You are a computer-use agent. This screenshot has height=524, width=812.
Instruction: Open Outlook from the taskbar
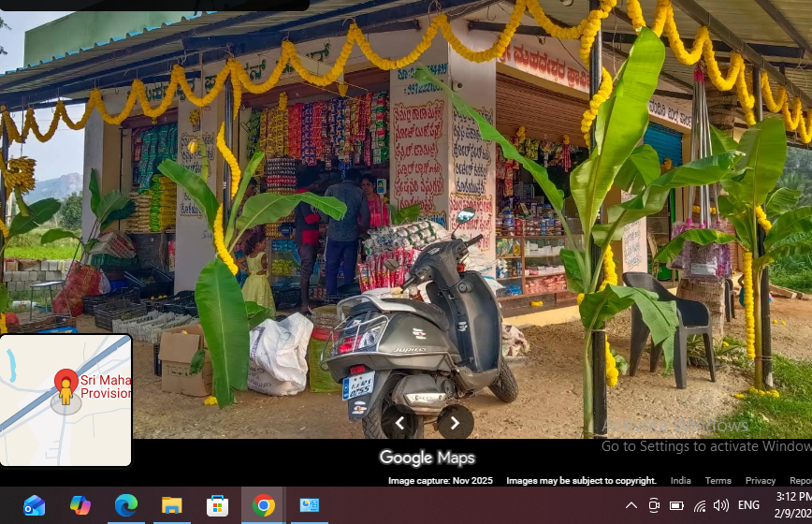point(35,505)
